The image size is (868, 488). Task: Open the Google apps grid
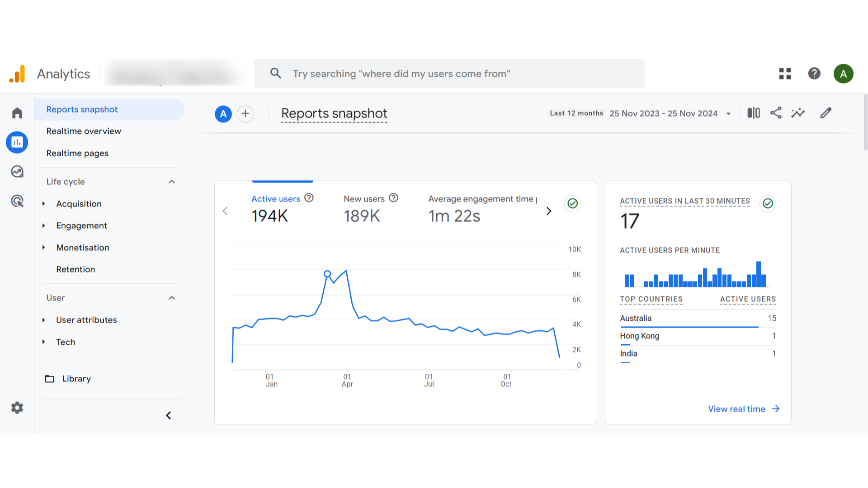click(x=785, y=73)
